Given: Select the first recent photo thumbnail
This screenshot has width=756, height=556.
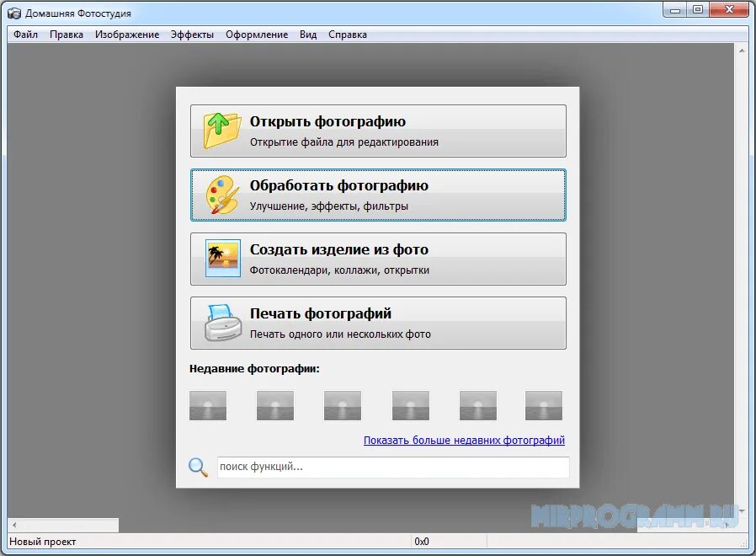Looking at the screenshot, I should tap(208, 405).
